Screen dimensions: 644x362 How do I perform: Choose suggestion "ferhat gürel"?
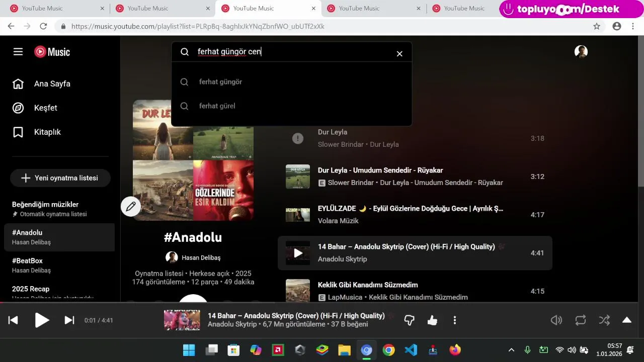pyautogui.click(x=292, y=106)
